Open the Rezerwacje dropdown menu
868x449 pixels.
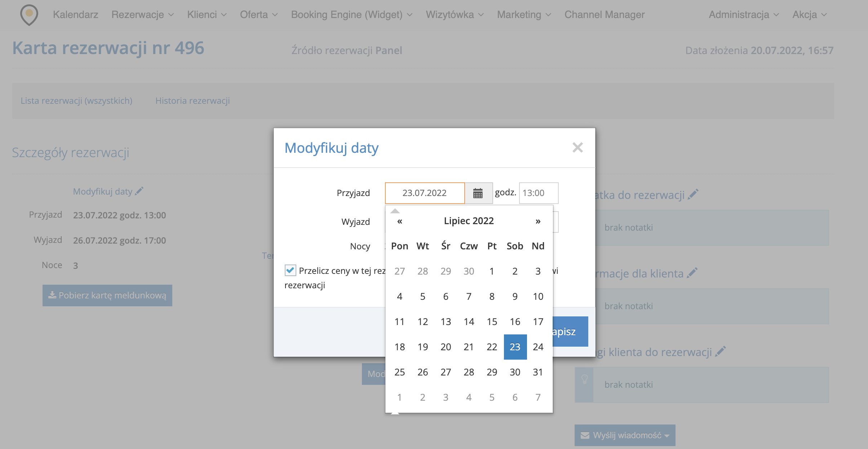142,15
